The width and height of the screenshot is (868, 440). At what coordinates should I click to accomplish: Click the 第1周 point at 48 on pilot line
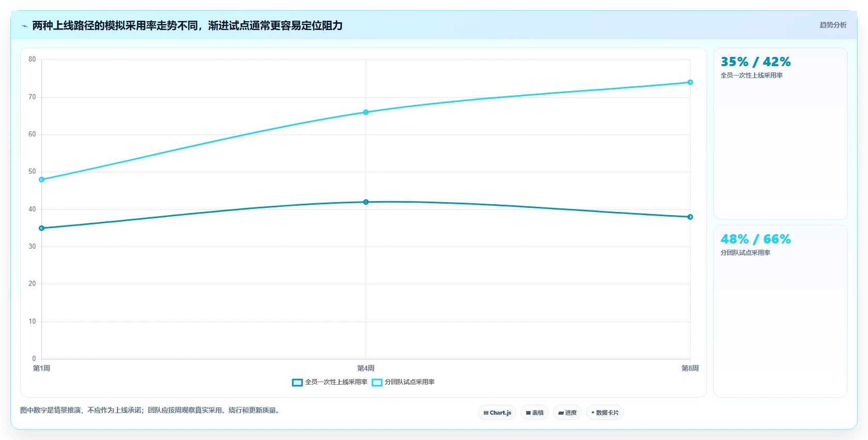pos(42,180)
